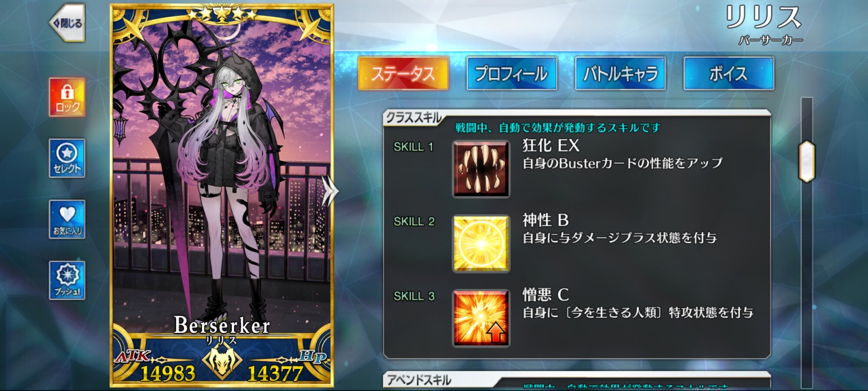Click the next-card chevron arrow beside artwork
The image size is (868, 391).
tap(329, 191)
